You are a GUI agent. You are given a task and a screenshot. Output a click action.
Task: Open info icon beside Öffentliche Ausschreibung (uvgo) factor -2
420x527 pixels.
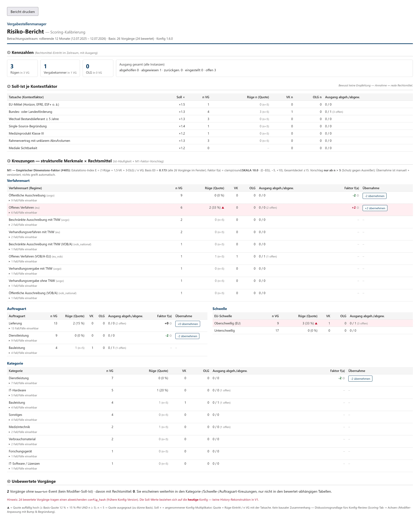click(x=358, y=196)
